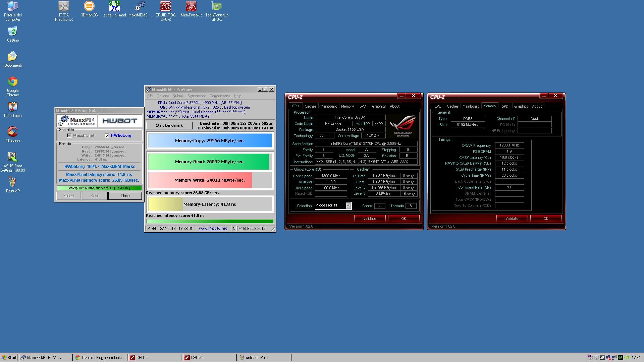Open the Comparisons menu in MaxxMEM²
This screenshot has height=362, width=644.
pos(220,96)
